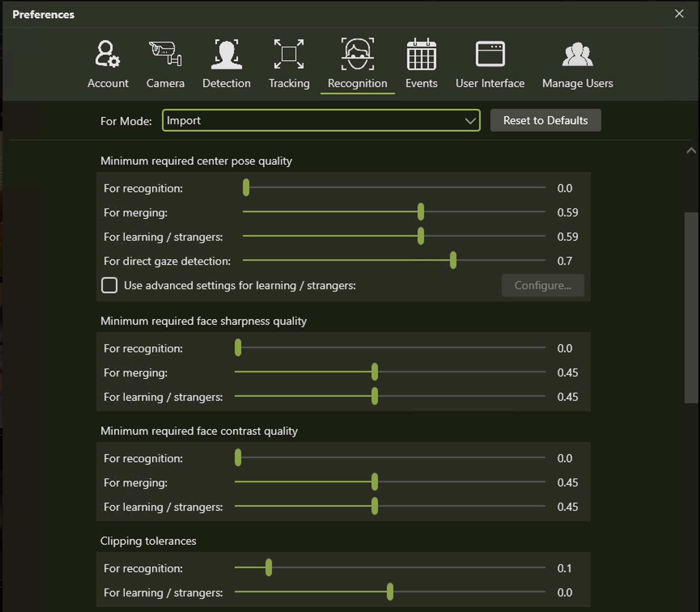
Task: Click the greyed Configure... button
Action: coord(543,285)
